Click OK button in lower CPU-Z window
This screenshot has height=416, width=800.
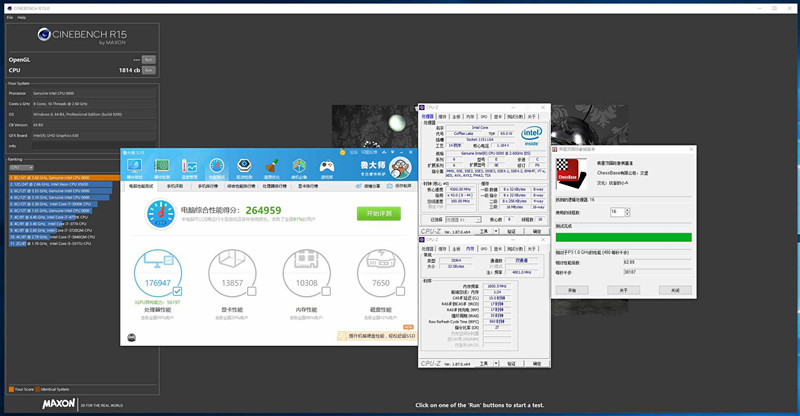tap(537, 363)
